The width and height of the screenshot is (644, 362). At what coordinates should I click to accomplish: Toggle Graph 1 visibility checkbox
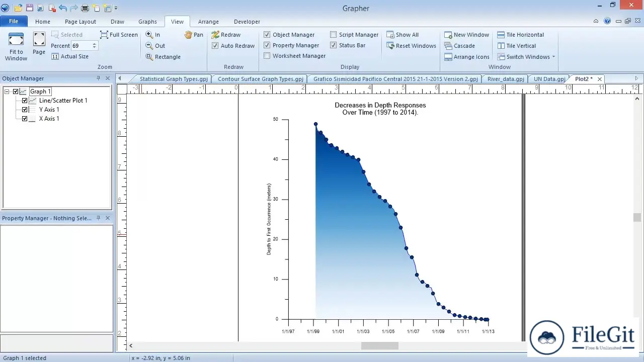16,92
